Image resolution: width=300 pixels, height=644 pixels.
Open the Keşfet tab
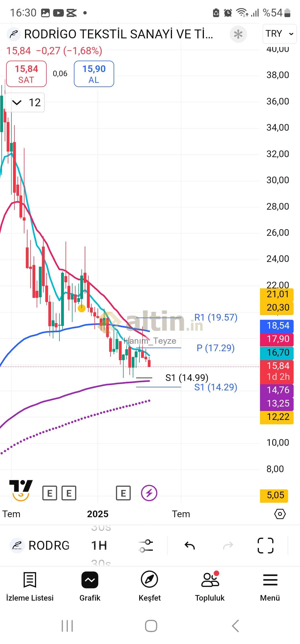pyautogui.click(x=150, y=587)
